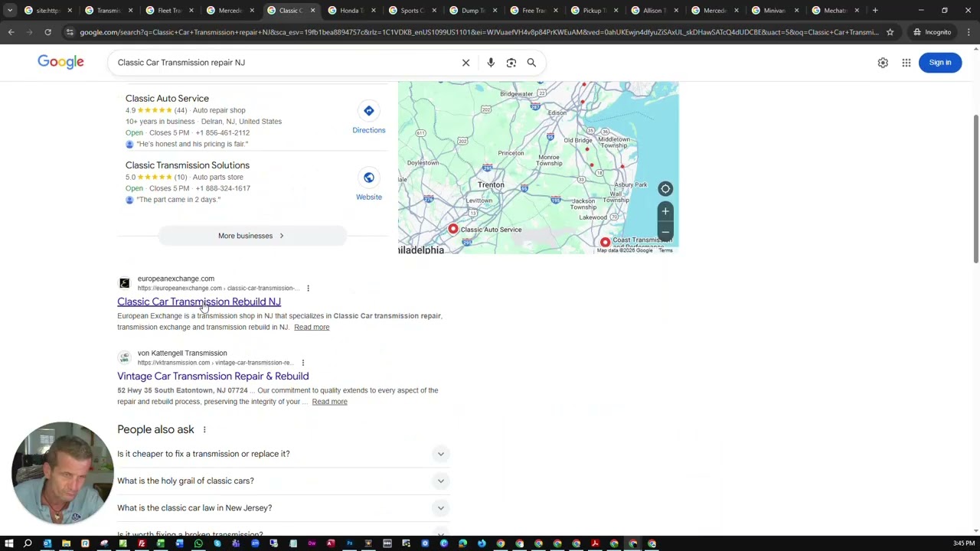Close the active Classic C tab
This screenshot has width=980, height=551.
(312, 11)
